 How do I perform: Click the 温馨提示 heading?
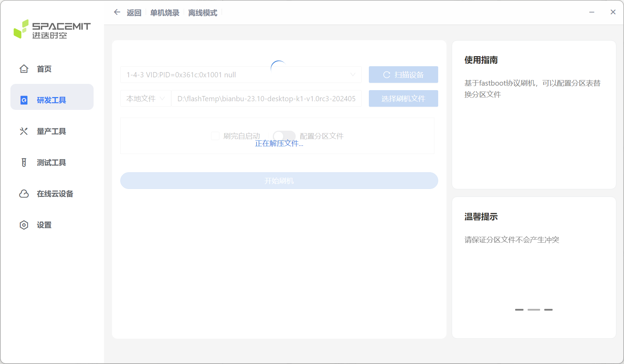click(481, 217)
